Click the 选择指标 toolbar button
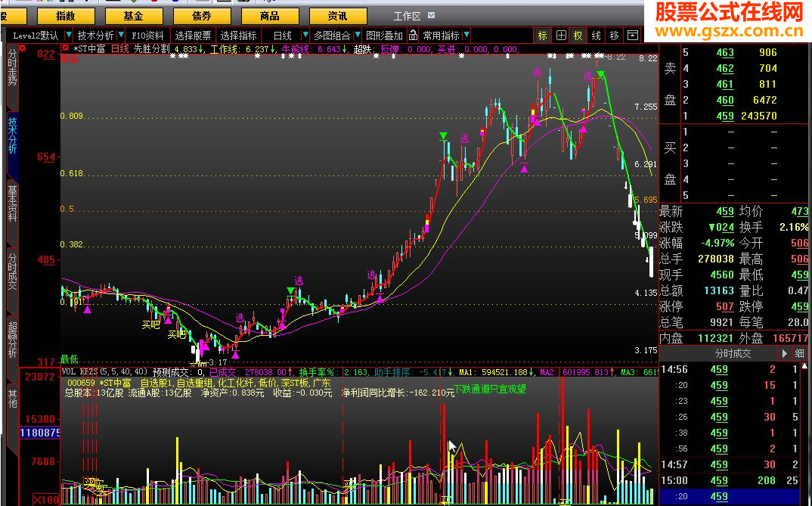Image resolution: width=812 pixels, height=506 pixels. (239, 36)
